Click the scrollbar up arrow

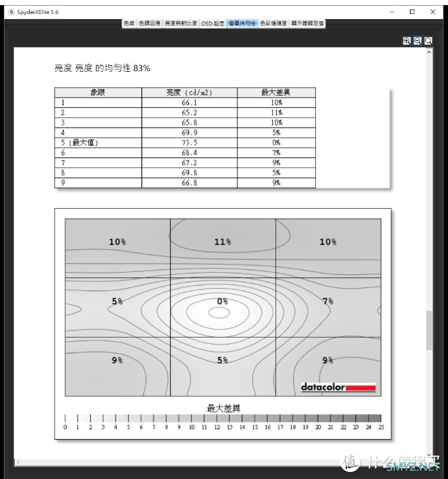point(429,52)
